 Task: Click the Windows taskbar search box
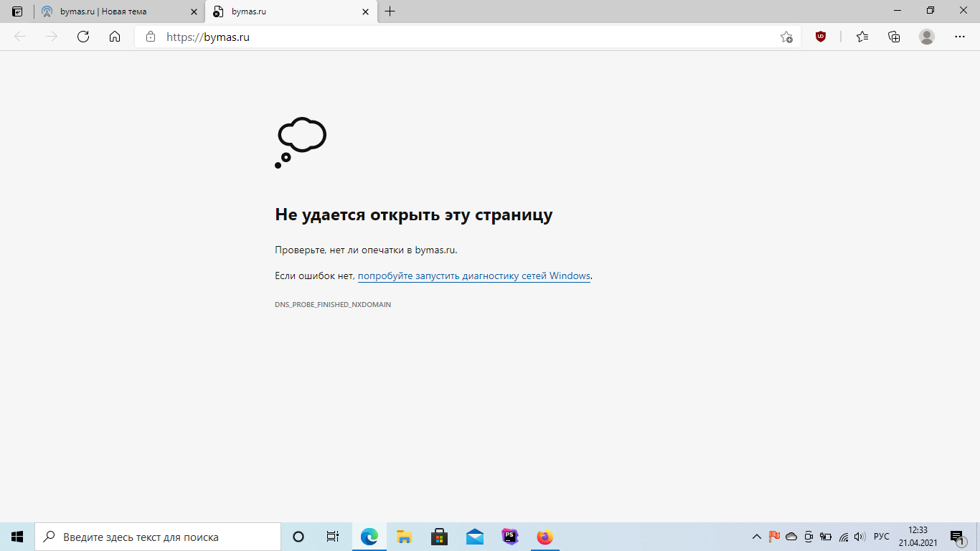coord(158,537)
